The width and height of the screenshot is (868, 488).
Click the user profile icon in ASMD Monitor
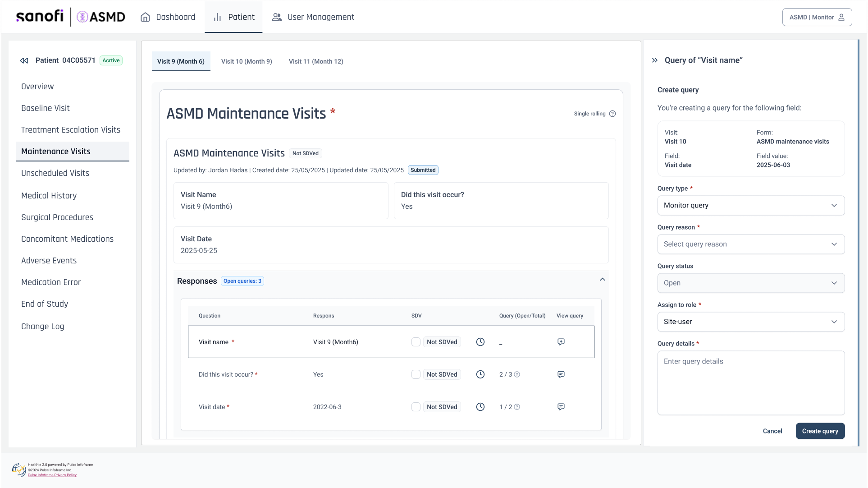(x=841, y=17)
